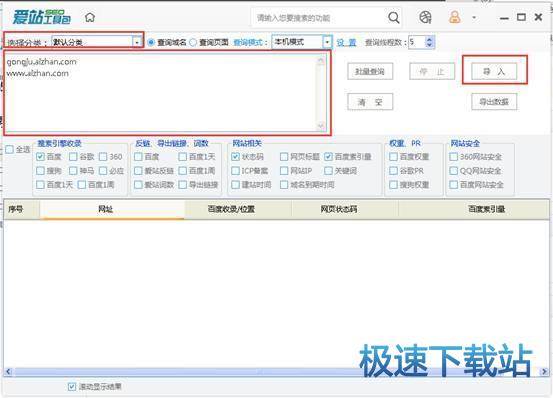Screen dimensions: 553x398
Task: Click the 设置 link
Action: (x=346, y=43)
